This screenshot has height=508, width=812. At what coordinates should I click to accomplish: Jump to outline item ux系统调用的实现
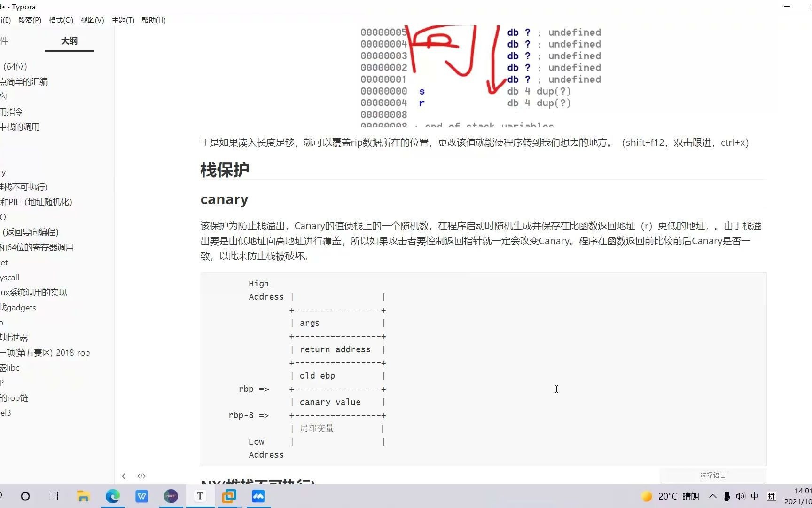(x=33, y=293)
